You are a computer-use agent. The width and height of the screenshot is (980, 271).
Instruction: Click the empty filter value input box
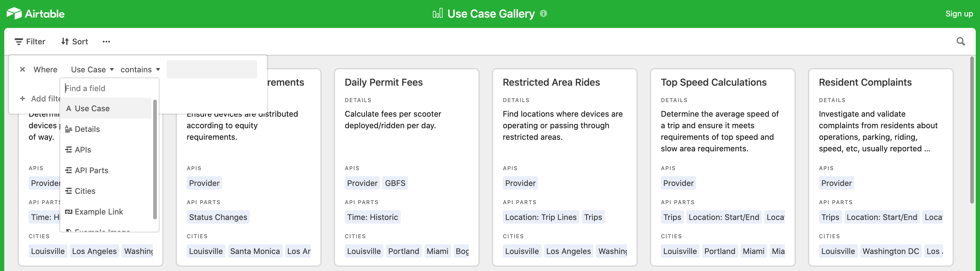(212, 69)
